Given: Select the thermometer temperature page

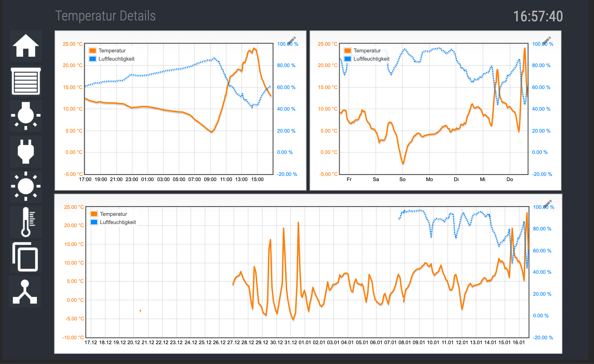Looking at the screenshot, I should point(26,222).
